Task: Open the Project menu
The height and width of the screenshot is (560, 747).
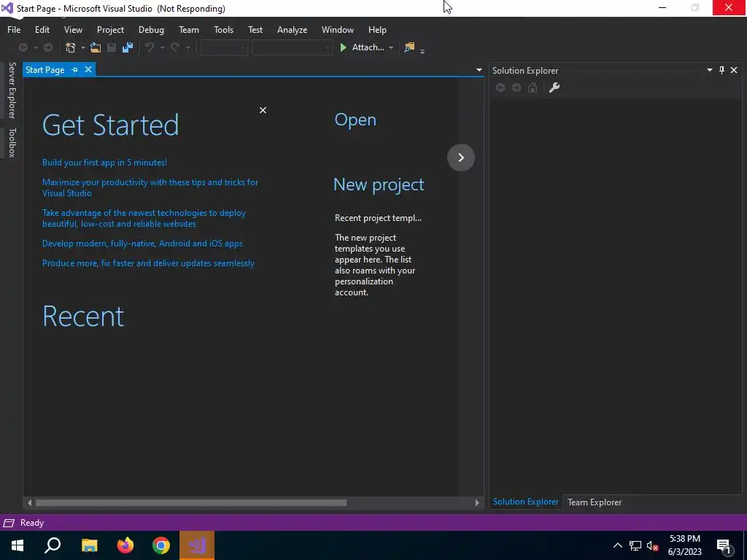Action: (x=110, y=29)
